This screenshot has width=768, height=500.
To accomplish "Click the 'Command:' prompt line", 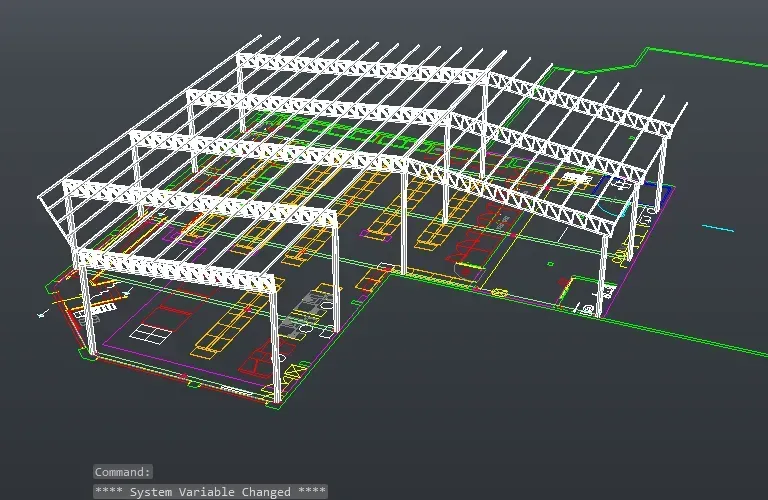I will 122,472.
